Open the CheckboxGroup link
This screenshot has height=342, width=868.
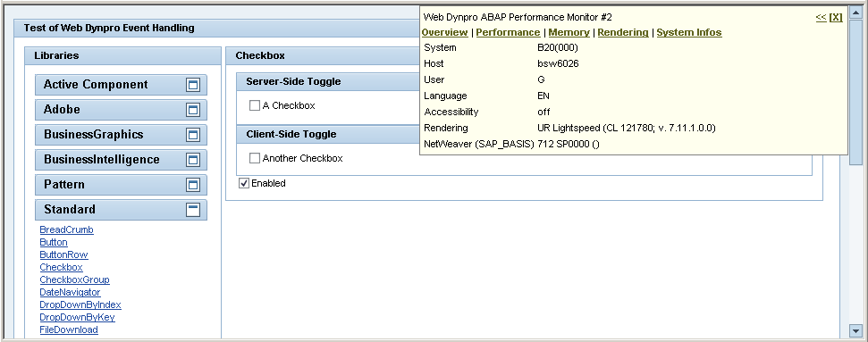pos(75,280)
